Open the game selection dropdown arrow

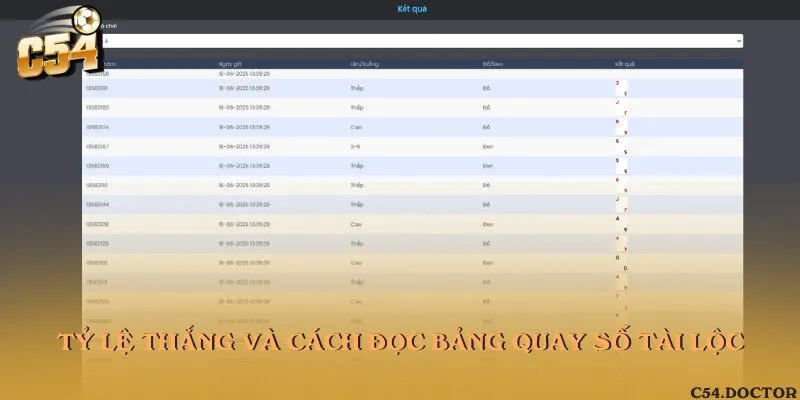738,41
